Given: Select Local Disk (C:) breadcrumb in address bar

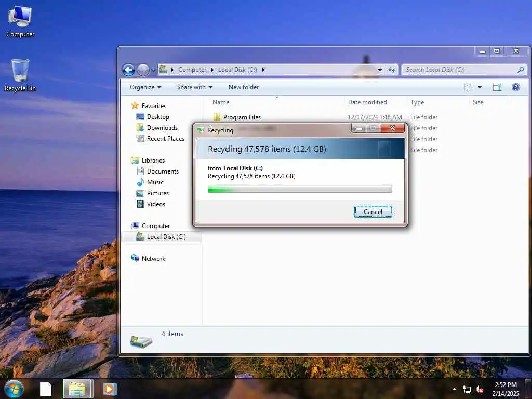Looking at the screenshot, I should 237,70.
